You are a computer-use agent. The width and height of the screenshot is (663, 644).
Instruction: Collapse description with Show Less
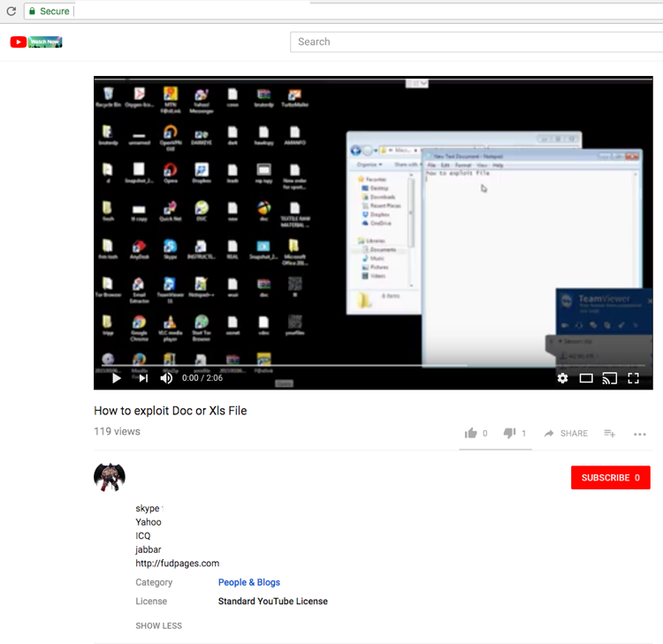pyautogui.click(x=159, y=625)
